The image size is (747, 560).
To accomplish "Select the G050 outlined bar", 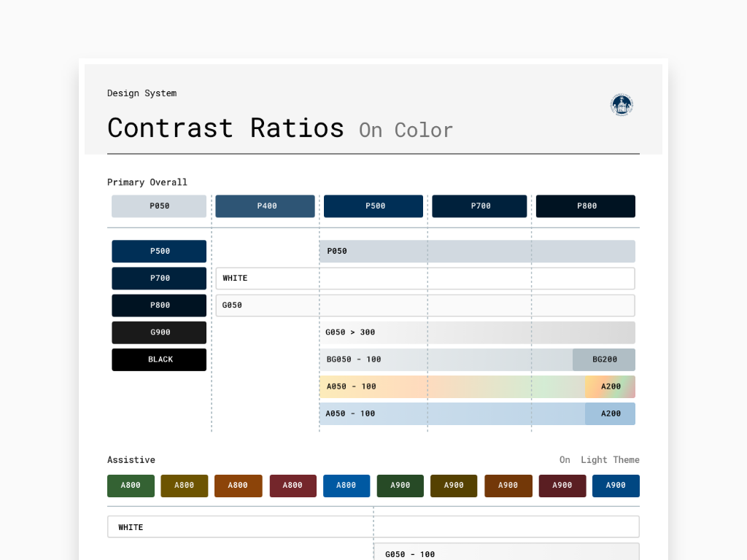I will (425, 306).
